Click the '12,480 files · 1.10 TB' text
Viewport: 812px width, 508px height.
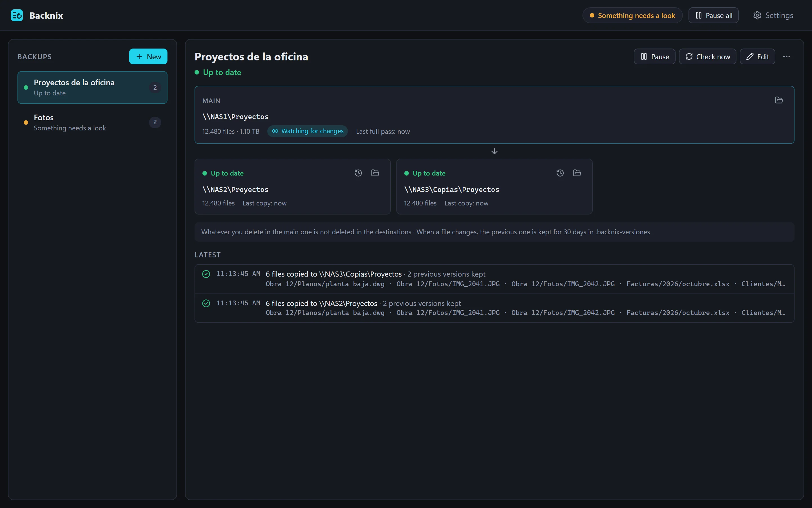pyautogui.click(x=231, y=131)
